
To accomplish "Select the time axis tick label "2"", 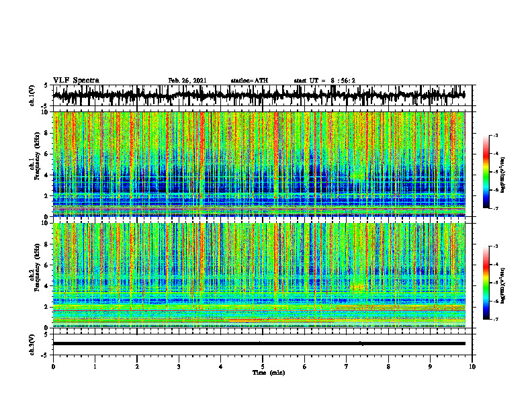I will pyautogui.click(x=137, y=367).
